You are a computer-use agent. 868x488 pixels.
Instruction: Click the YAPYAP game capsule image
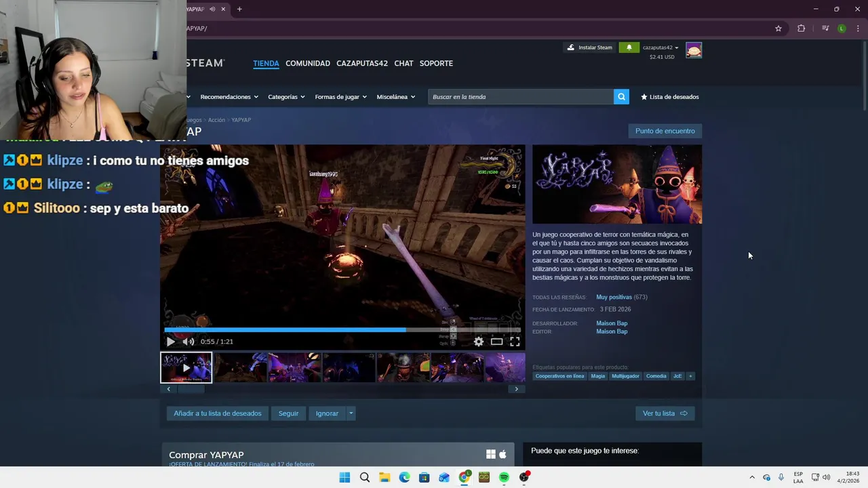pyautogui.click(x=617, y=184)
